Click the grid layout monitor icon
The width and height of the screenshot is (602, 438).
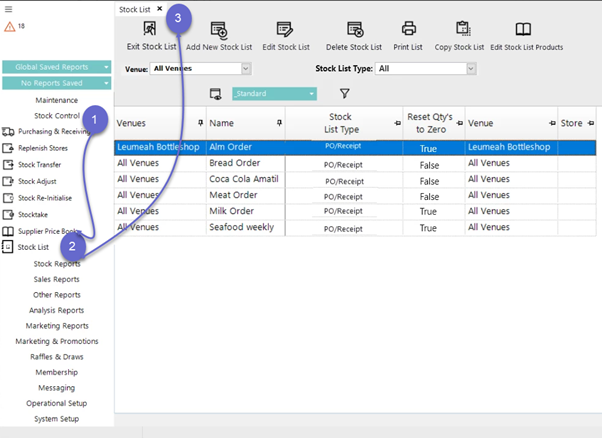215,94
